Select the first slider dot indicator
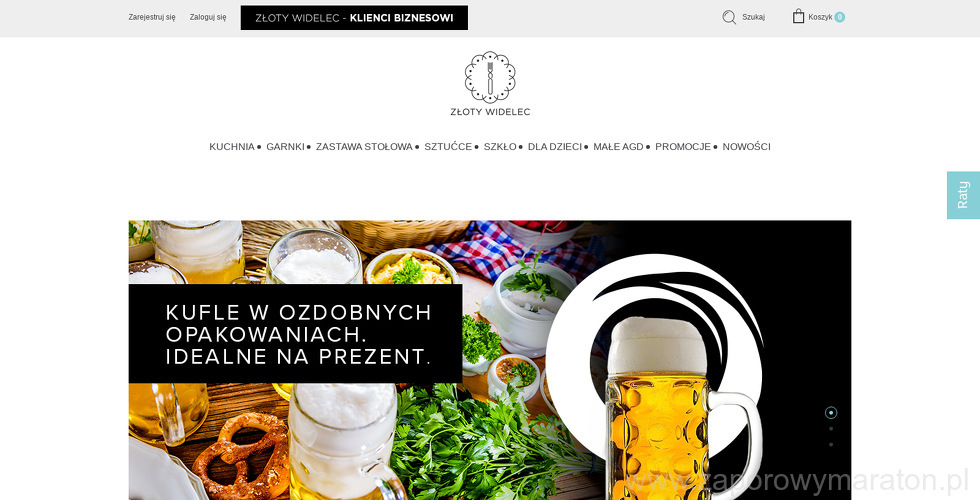 [831, 412]
